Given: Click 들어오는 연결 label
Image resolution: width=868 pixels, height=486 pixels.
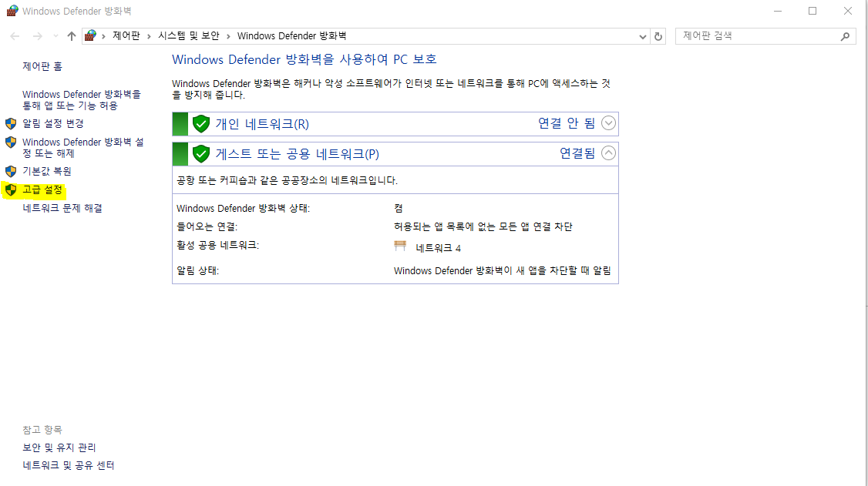Looking at the screenshot, I should coord(207,226).
